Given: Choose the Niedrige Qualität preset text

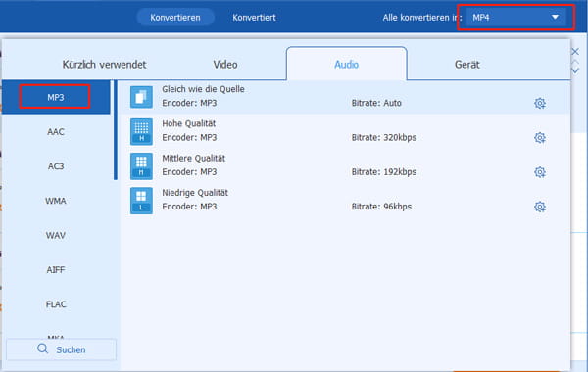Looking at the screenshot, I should [x=195, y=193].
